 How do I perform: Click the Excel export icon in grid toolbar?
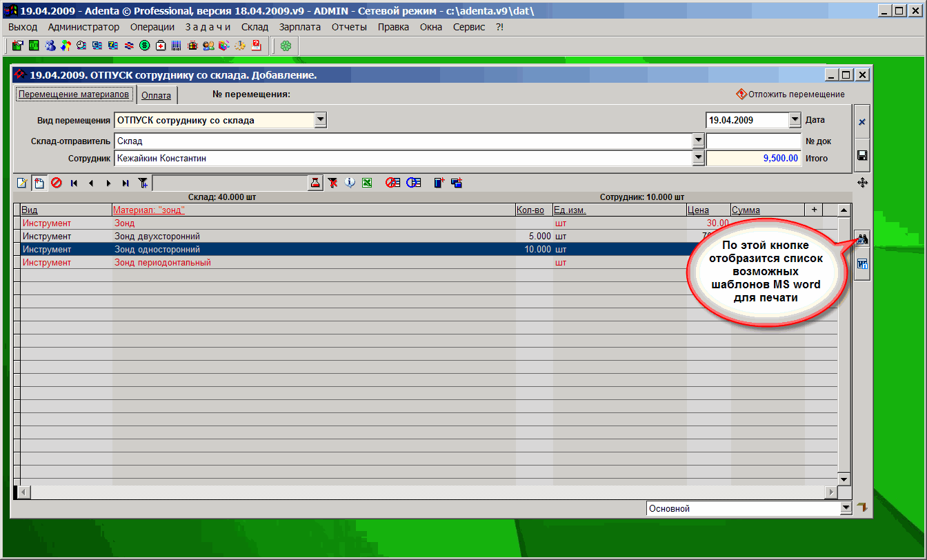point(367,183)
